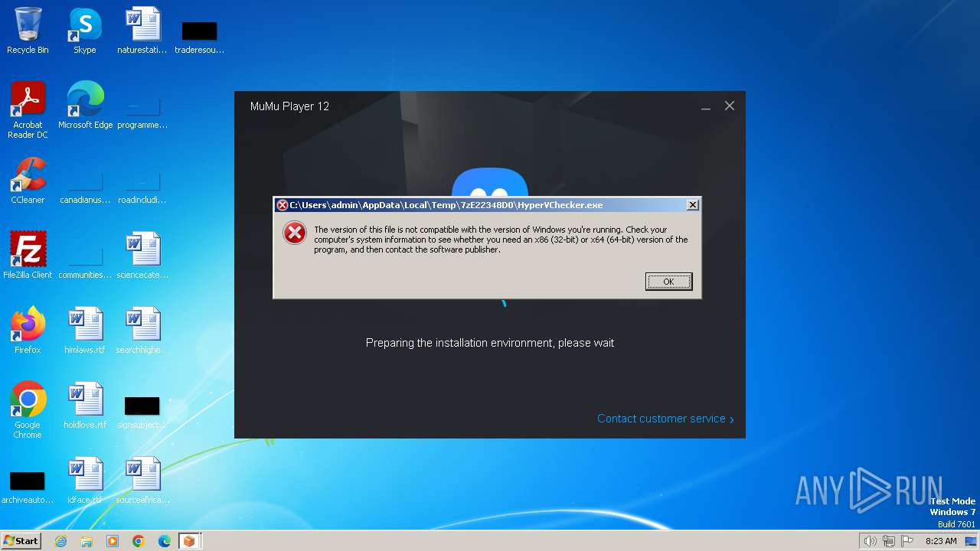
Task: Open CCleaner desktop shortcut
Action: 28,181
